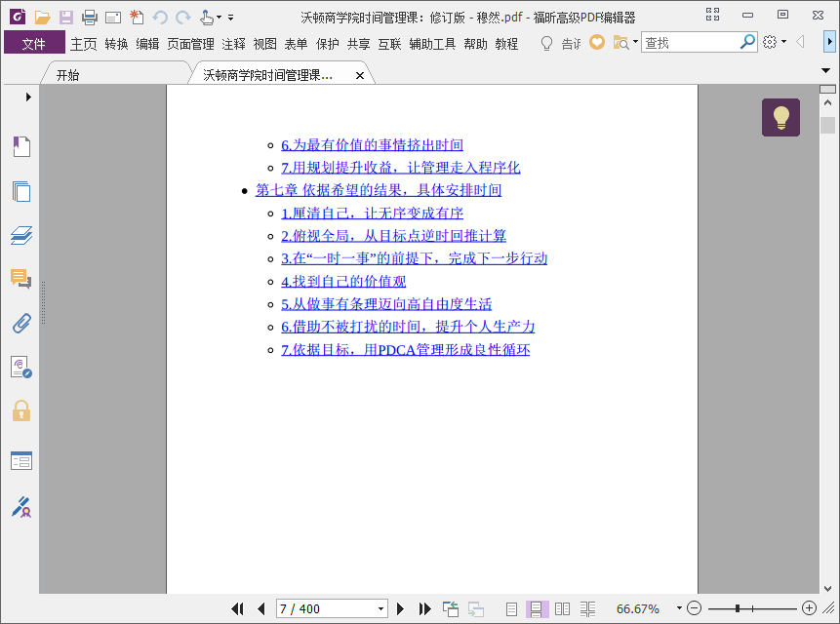Open link 6.为最有价值的事情挤出时间
Screen dimensions: 840x624
tap(373, 145)
